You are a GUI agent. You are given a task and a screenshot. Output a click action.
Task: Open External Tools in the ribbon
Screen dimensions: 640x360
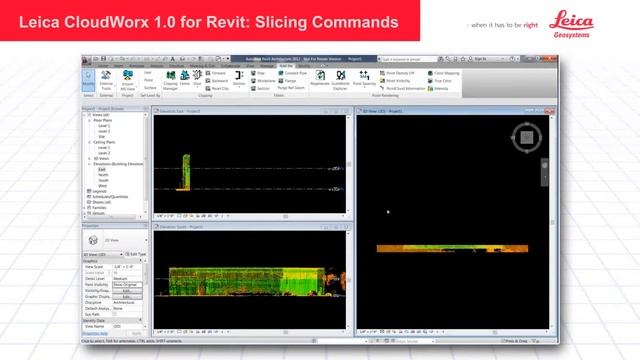pyautogui.click(x=106, y=80)
